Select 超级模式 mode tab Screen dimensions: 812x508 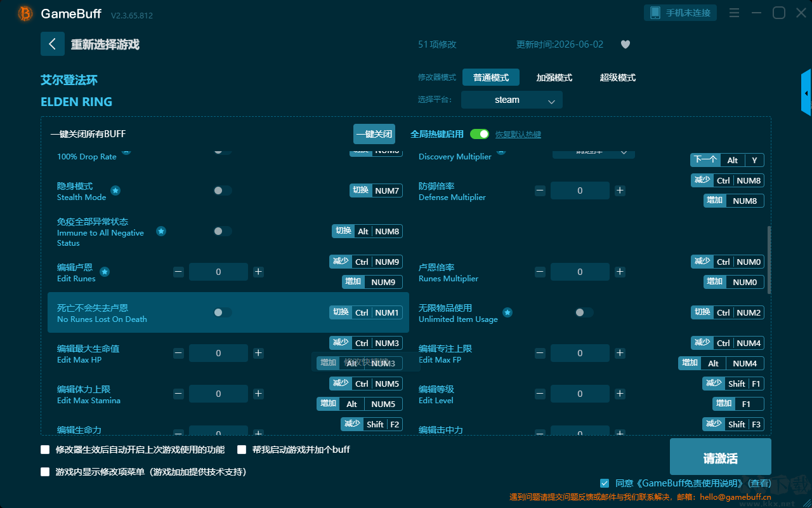pyautogui.click(x=618, y=77)
